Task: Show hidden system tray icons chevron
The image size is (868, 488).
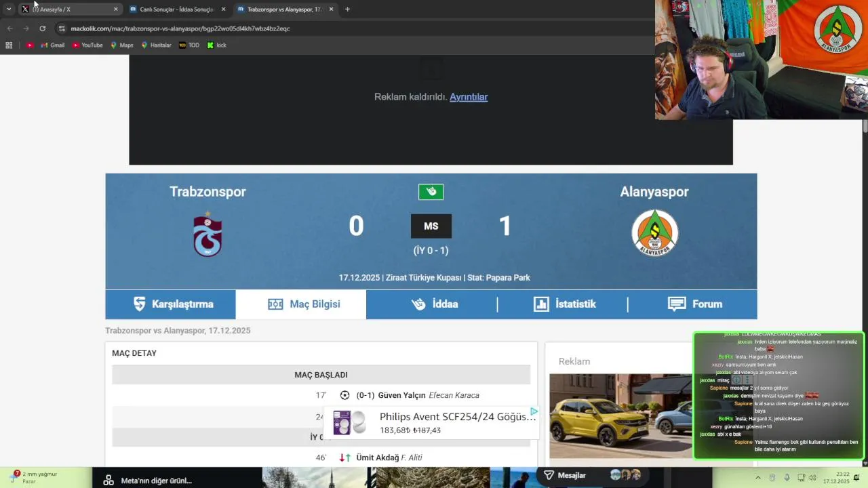Action: [758, 477]
